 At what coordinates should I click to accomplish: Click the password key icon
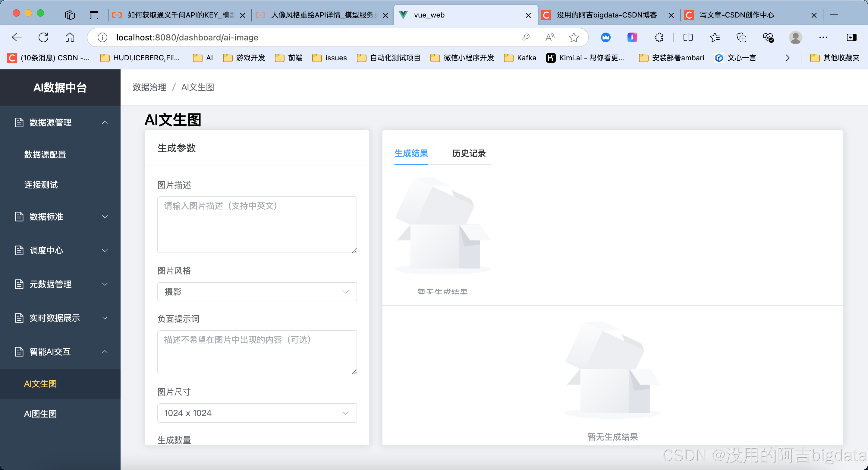(x=525, y=37)
